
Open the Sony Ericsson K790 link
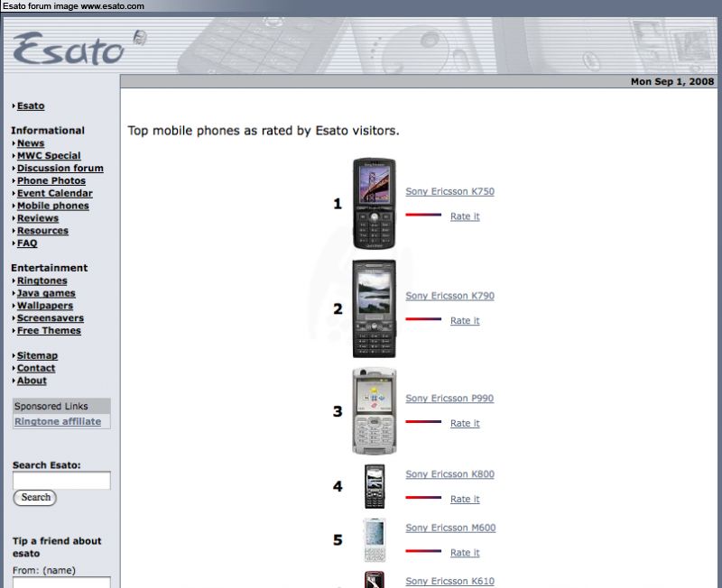click(x=449, y=296)
